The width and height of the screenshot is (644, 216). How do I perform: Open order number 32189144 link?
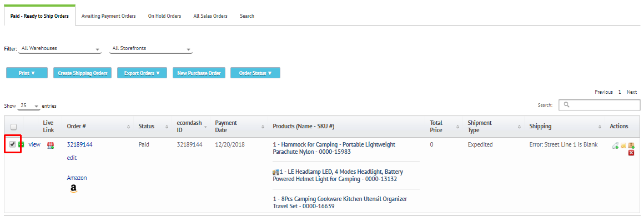pyautogui.click(x=80, y=144)
